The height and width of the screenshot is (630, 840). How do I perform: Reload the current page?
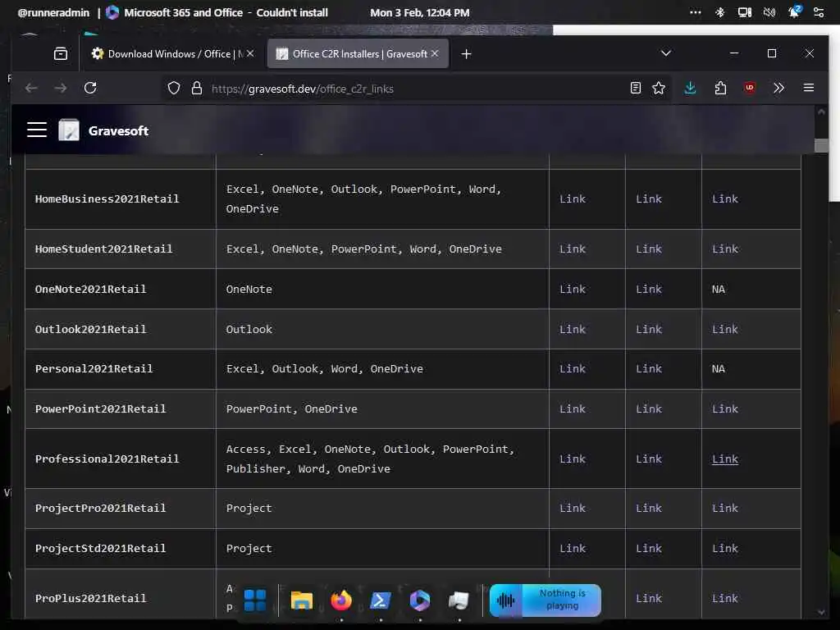click(x=90, y=88)
